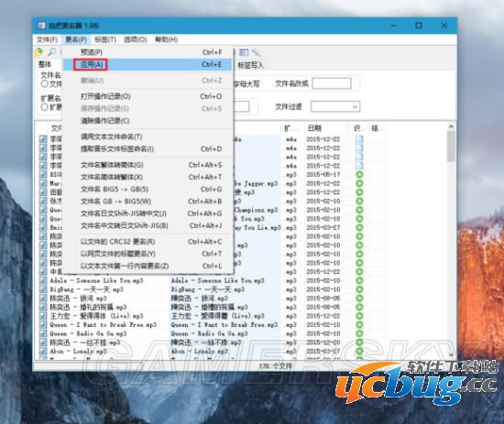
Task: Click the 2015-12-20 date cell
Action: 323,342
